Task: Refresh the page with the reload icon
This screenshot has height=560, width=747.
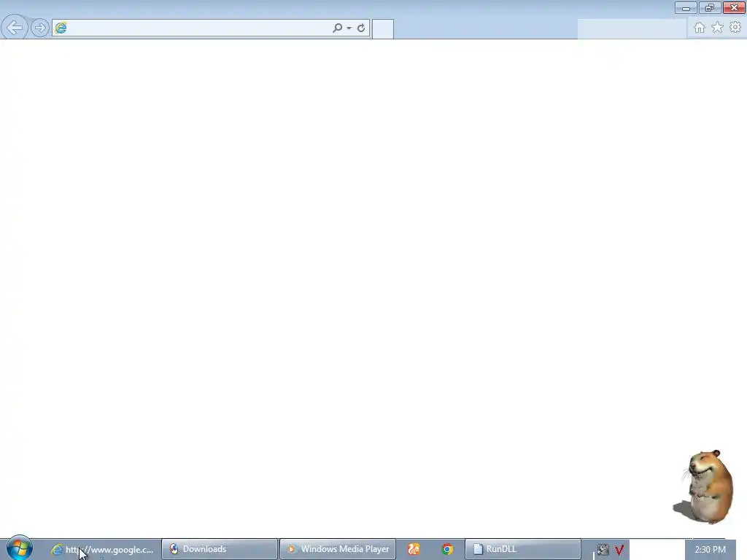Action: (361, 28)
